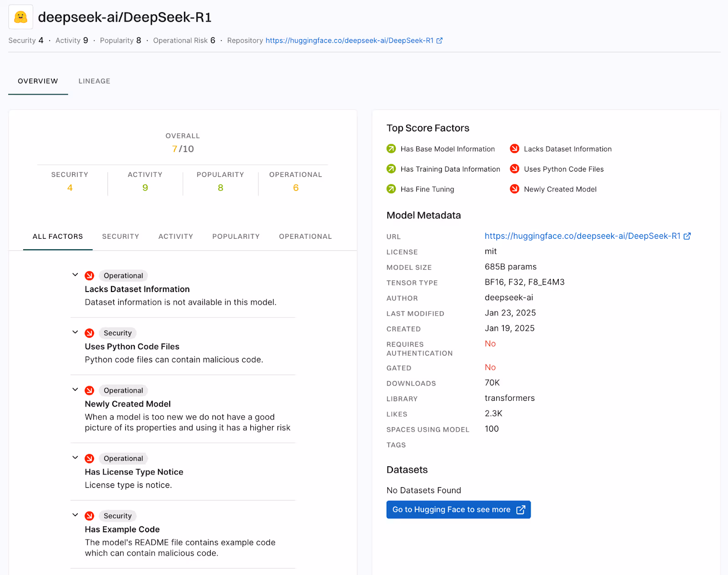Click the 'mit' license value
The width and height of the screenshot is (728, 575).
[x=490, y=252]
